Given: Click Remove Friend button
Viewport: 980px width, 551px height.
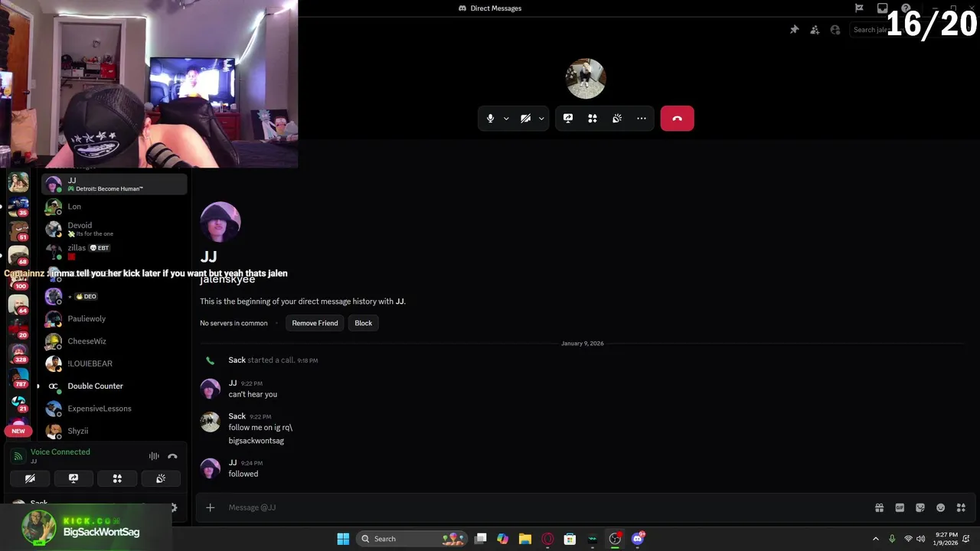Looking at the screenshot, I should (x=315, y=323).
